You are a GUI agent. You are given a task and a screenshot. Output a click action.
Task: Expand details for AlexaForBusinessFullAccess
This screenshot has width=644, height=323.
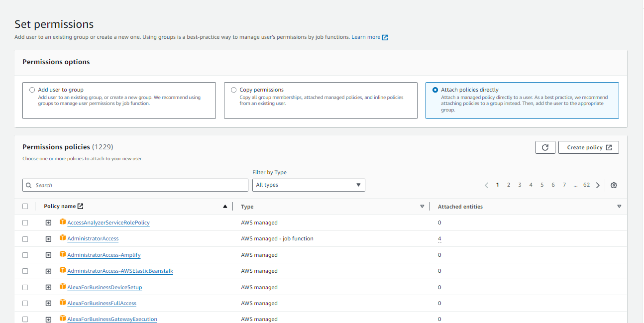point(48,303)
